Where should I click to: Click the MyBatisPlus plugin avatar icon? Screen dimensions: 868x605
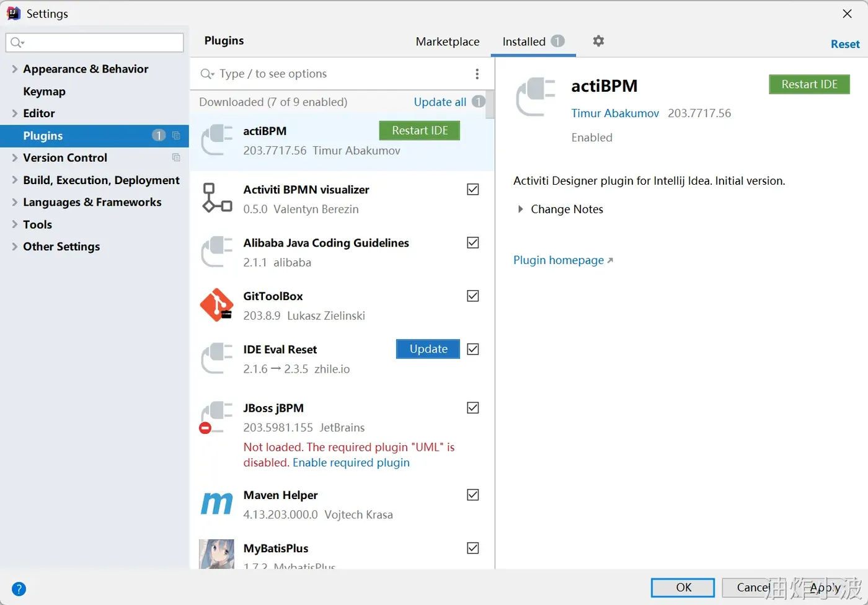click(217, 554)
